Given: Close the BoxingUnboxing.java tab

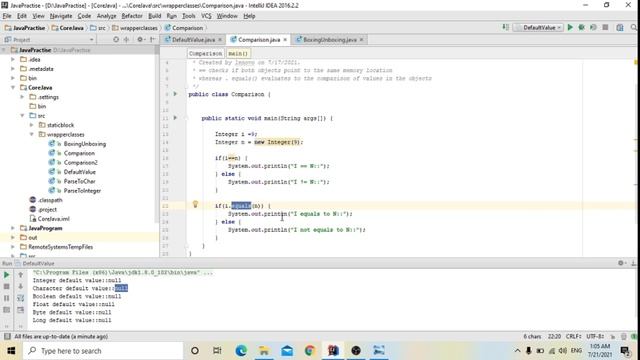Looking at the screenshot, I should [x=361, y=40].
